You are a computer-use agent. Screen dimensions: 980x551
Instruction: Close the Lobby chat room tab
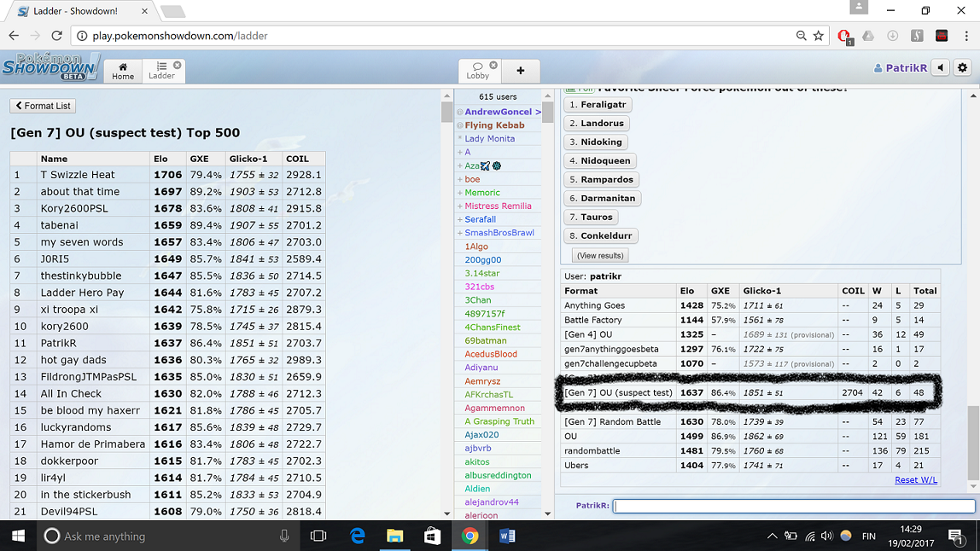point(493,65)
